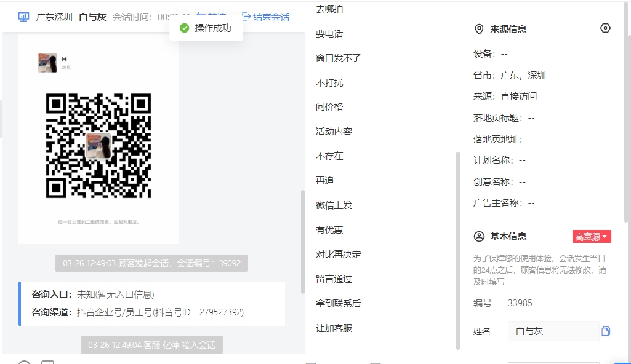Click the customer name 白与灰 in the header
Screen dimensions: 631x364
click(92, 17)
